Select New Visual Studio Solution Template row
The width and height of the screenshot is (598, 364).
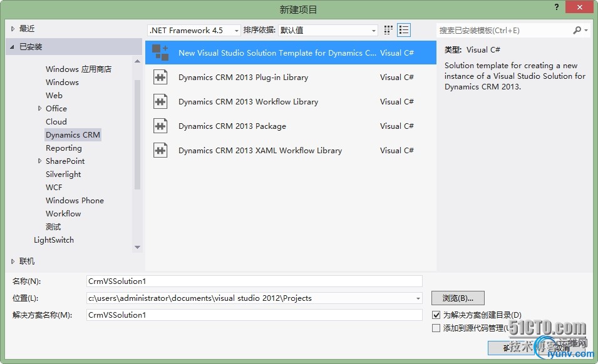point(291,53)
